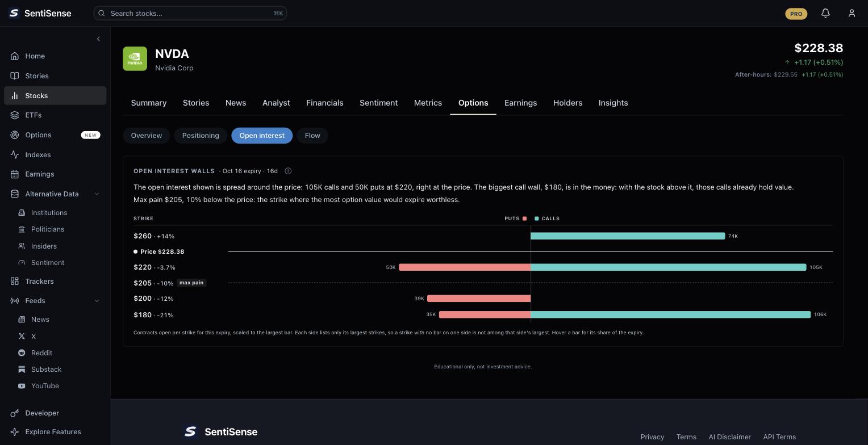This screenshot has height=445, width=868.
Task: Select the Flow sub-tab pill
Action: [312, 136]
